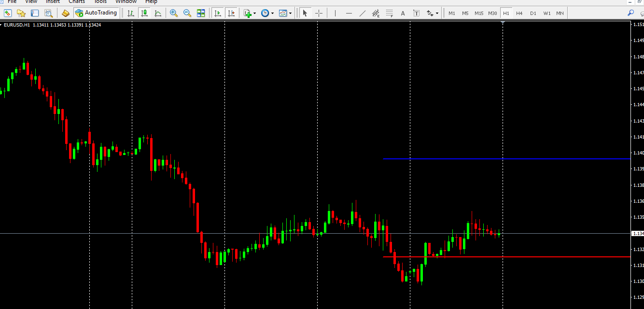Zoom in on the chart
Viewport: 644px width, 309px height.
[x=174, y=13]
